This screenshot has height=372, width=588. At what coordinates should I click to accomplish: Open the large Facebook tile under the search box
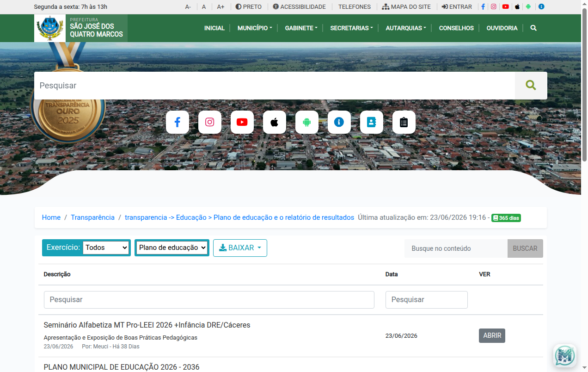pyautogui.click(x=178, y=122)
